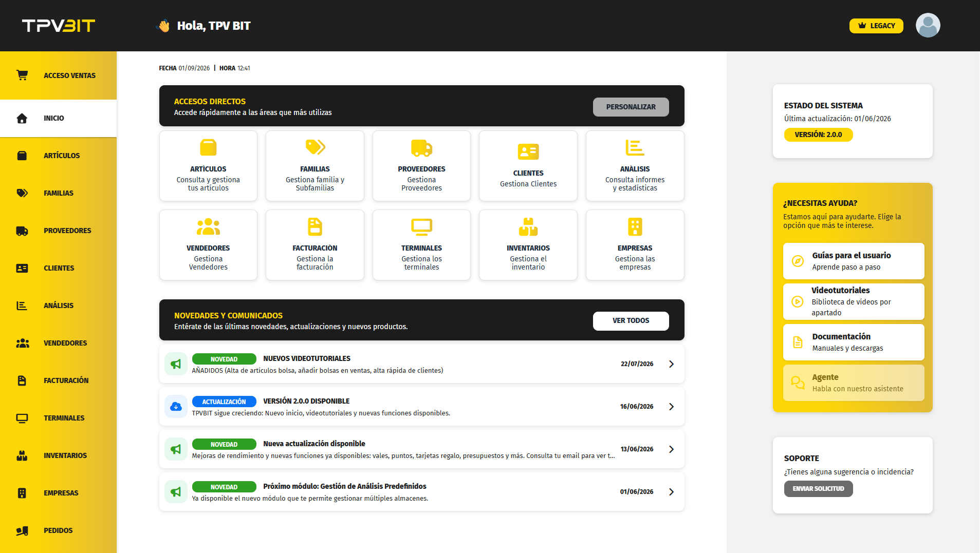
Task: Click the Análisis shortcut card chart icon
Action: (x=635, y=147)
